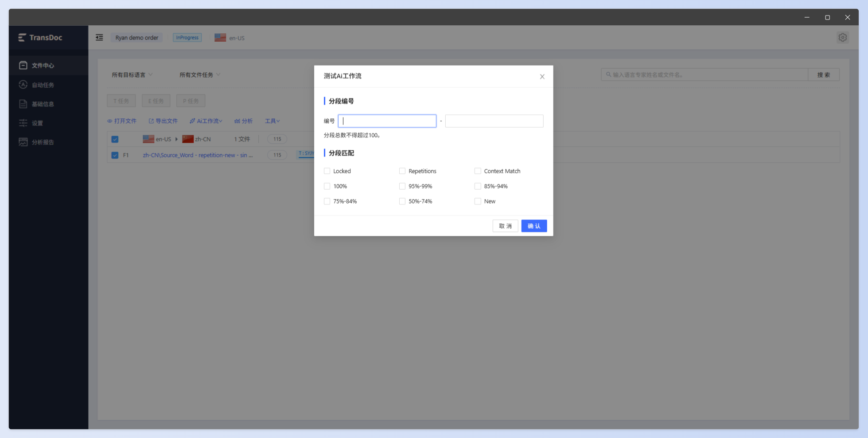Click the 分析 chart icon link
This screenshot has width=868, height=438.
click(x=243, y=121)
